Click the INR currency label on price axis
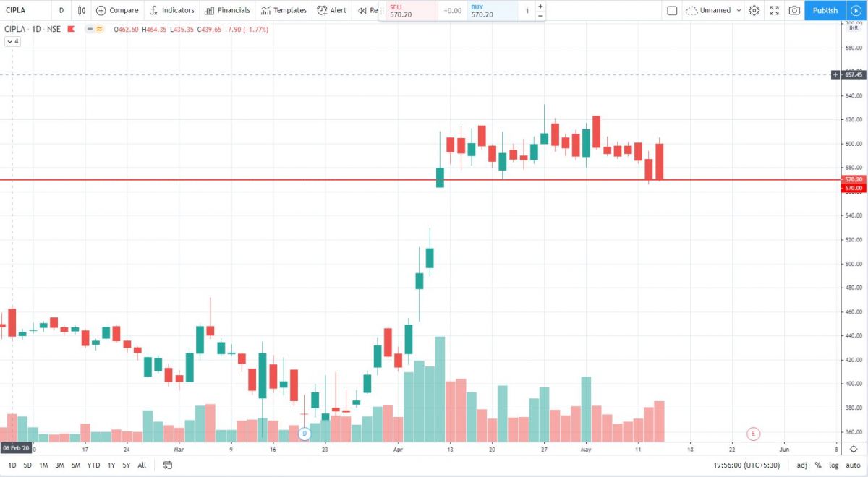This screenshot has width=868, height=477. 853,27
